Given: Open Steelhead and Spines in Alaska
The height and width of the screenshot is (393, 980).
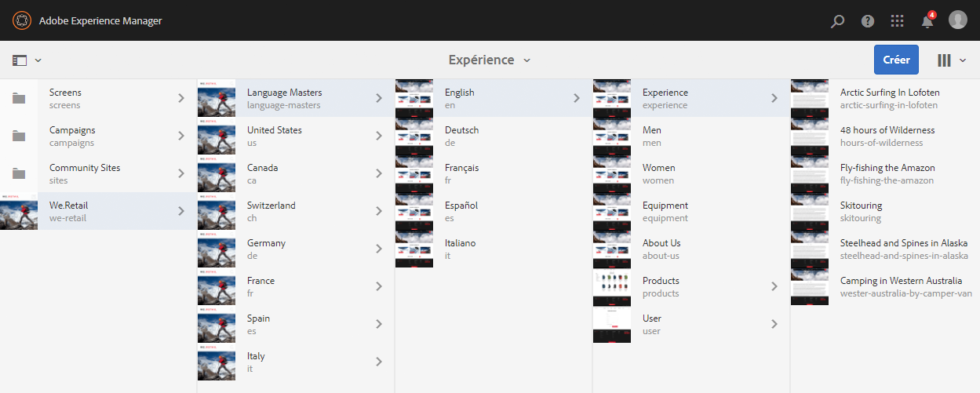Looking at the screenshot, I should click(885, 249).
